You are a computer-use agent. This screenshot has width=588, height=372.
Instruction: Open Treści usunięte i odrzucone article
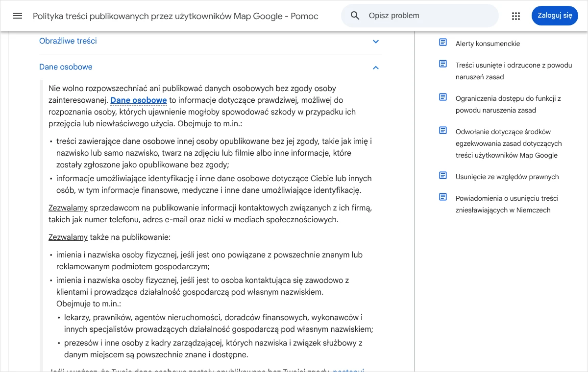point(514,71)
